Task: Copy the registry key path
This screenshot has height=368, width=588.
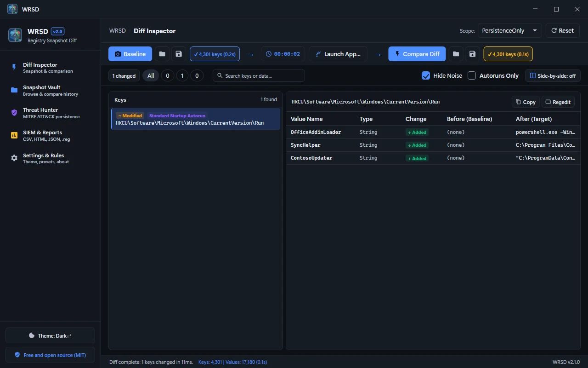Action: (x=526, y=102)
